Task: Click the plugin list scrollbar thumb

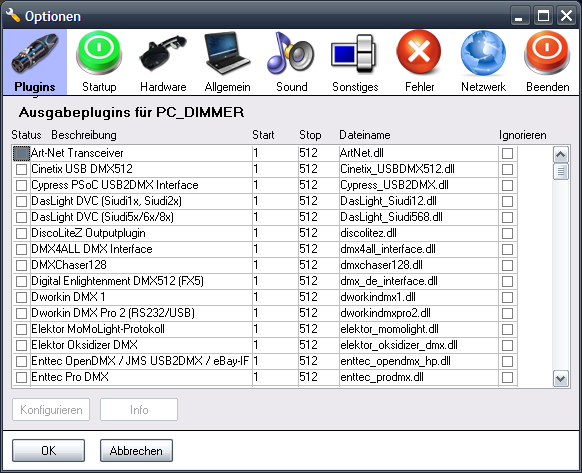Action: pos(560,172)
